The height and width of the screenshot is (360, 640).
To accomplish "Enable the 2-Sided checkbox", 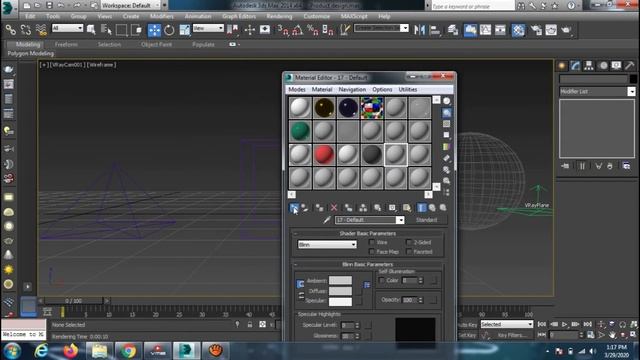I will 409,242.
